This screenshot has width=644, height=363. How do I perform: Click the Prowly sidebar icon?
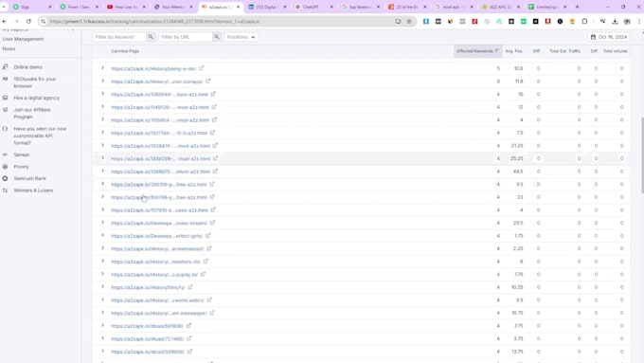point(5,167)
